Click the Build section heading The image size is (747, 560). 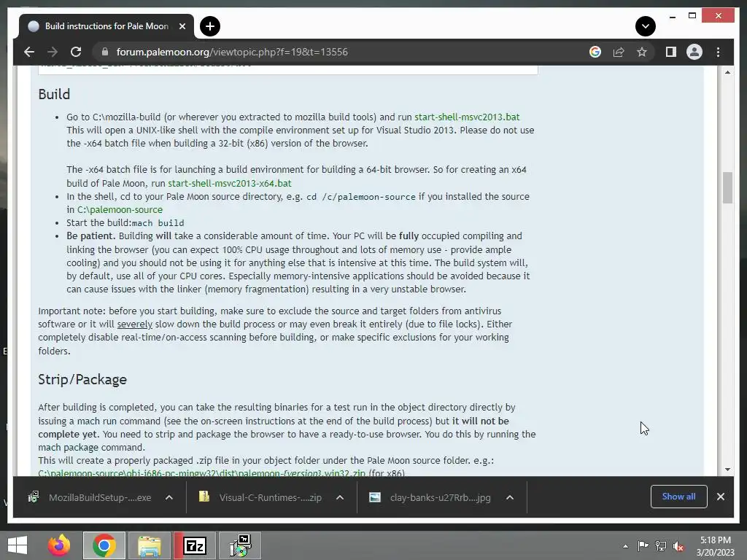[x=54, y=94]
